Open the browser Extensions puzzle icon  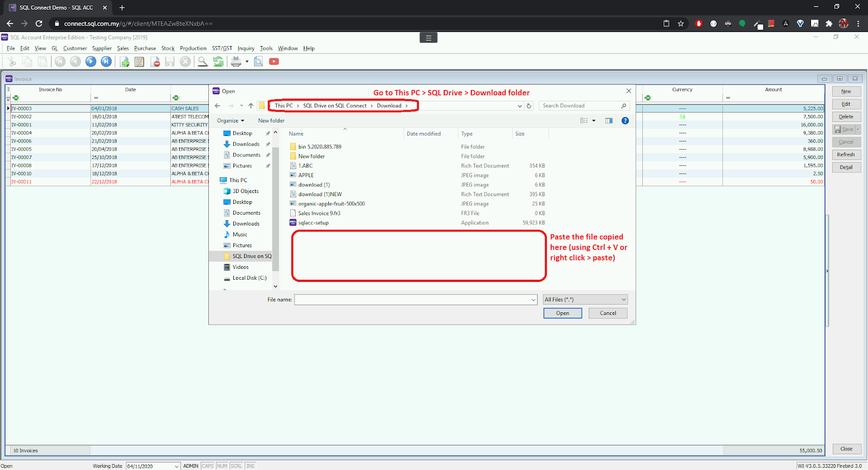point(829,23)
